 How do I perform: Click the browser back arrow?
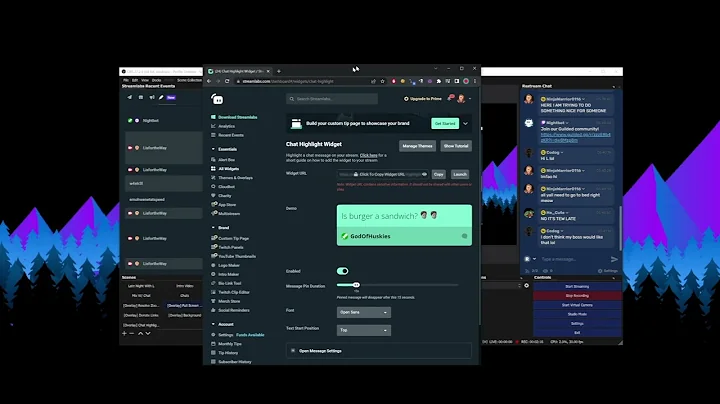(x=209, y=81)
